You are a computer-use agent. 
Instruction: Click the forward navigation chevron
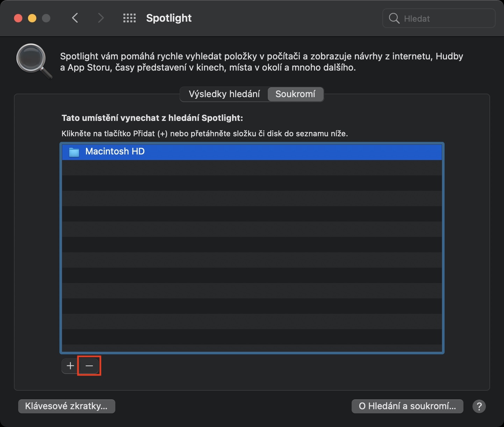coord(101,18)
